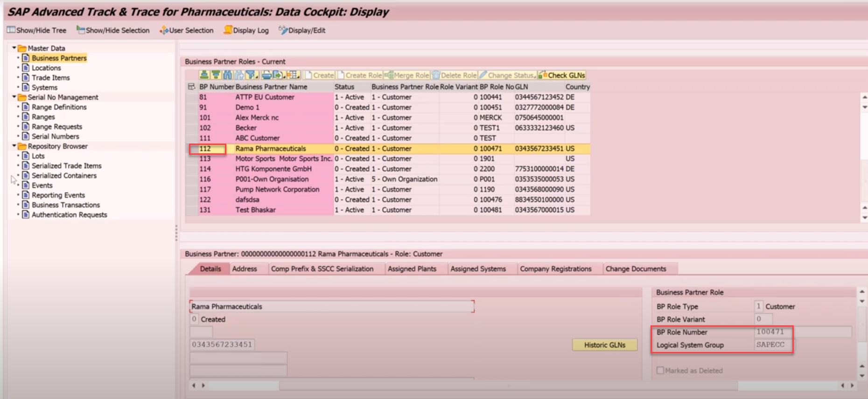Image resolution: width=868 pixels, height=399 pixels.
Task: Open Serialized Trade Items in the tree
Action: 66,166
